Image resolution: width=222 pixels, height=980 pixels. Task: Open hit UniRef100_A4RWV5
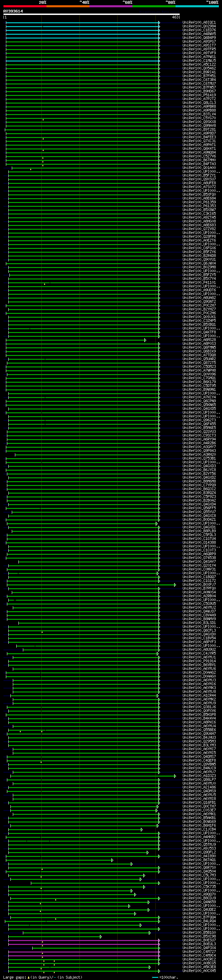199,34
